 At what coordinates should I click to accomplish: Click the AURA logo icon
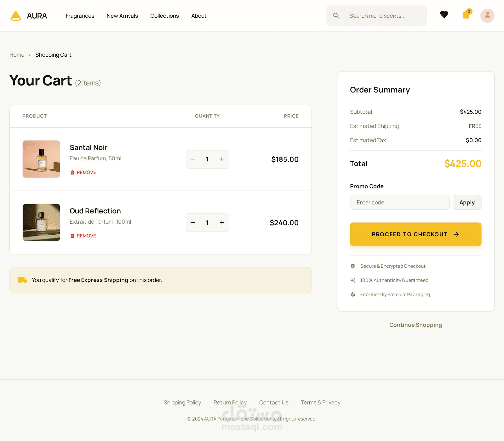tap(16, 16)
